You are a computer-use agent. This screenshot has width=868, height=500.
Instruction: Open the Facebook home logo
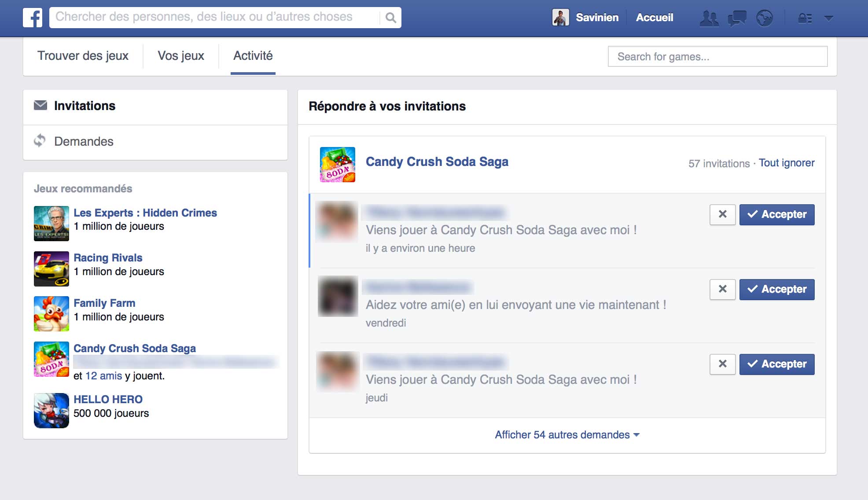click(x=33, y=18)
